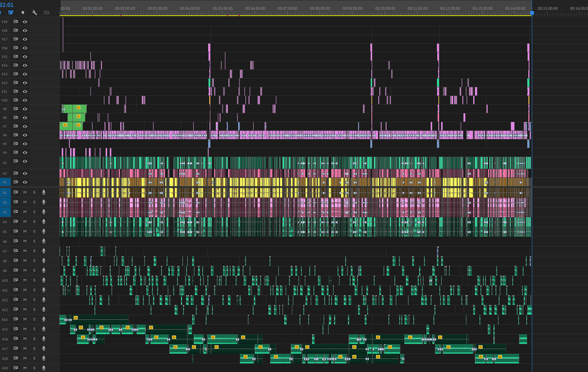Hide track V3 with its eye icon

25,162
